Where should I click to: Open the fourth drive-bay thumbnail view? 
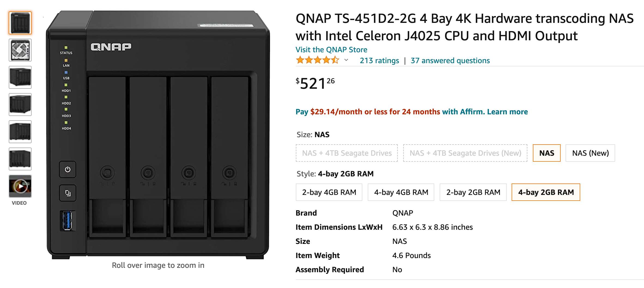click(x=20, y=105)
